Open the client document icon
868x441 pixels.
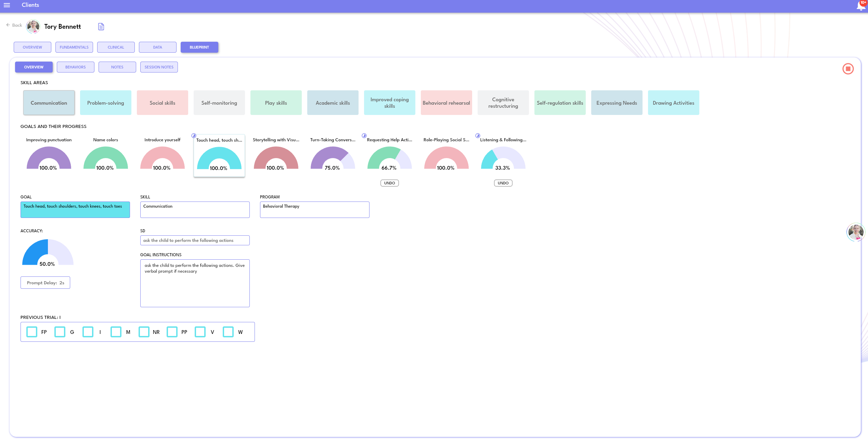(101, 27)
